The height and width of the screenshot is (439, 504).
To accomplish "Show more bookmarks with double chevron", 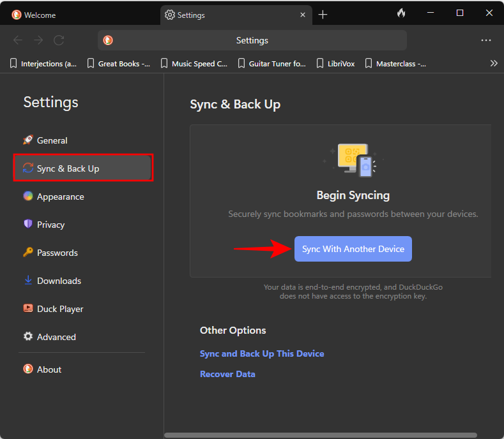I will coord(494,63).
